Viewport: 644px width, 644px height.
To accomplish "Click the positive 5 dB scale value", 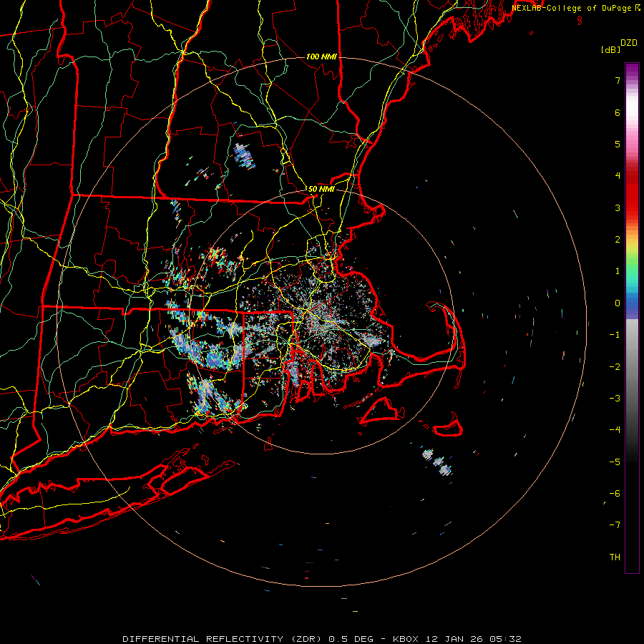I will (618, 144).
